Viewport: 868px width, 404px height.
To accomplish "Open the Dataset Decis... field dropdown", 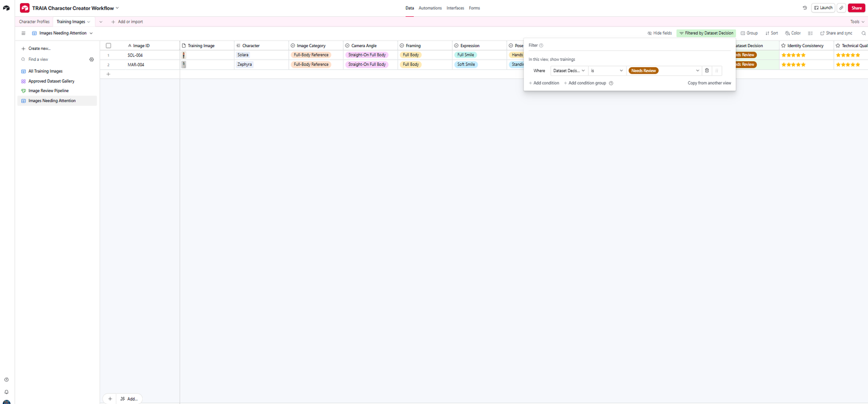I will click(x=569, y=70).
